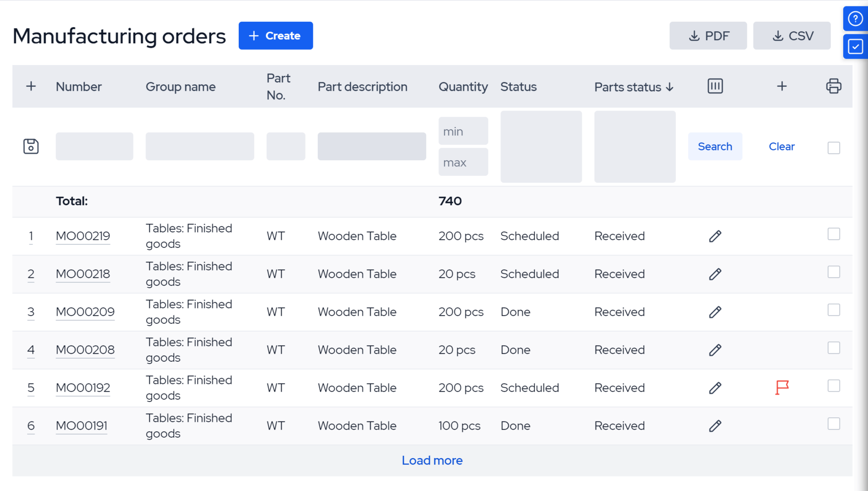Open the tasks checkmark panel
The height and width of the screenshot is (491, 868).
855,46
